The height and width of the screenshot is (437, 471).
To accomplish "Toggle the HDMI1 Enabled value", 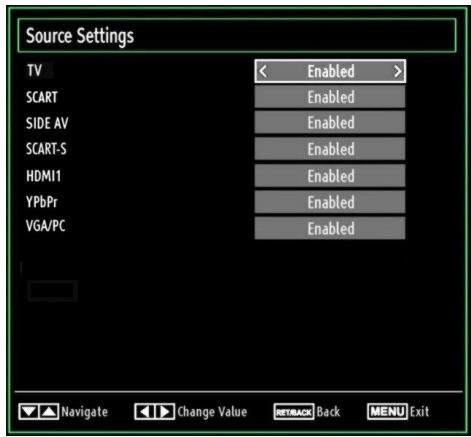I will 330,176.
